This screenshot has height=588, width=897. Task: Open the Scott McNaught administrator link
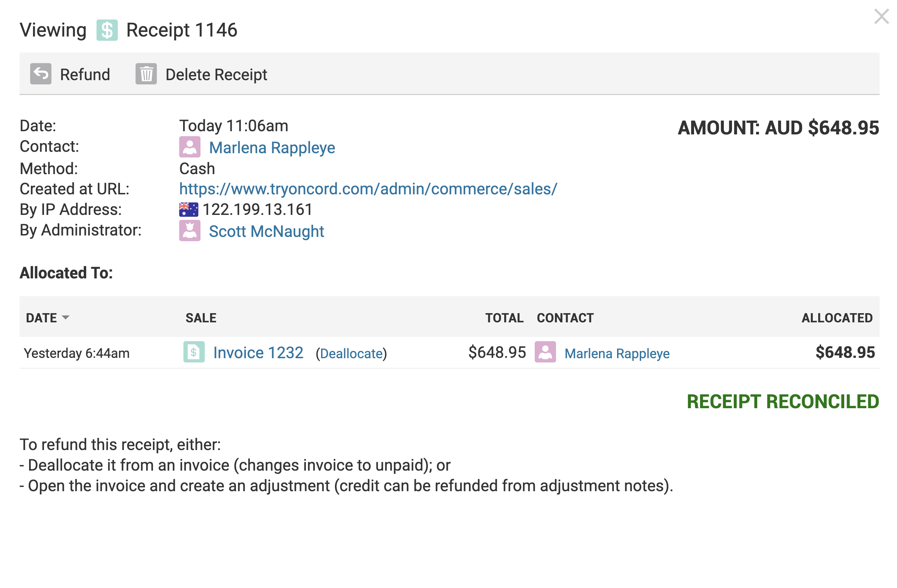pyautogui.click(x=266, y=231)
